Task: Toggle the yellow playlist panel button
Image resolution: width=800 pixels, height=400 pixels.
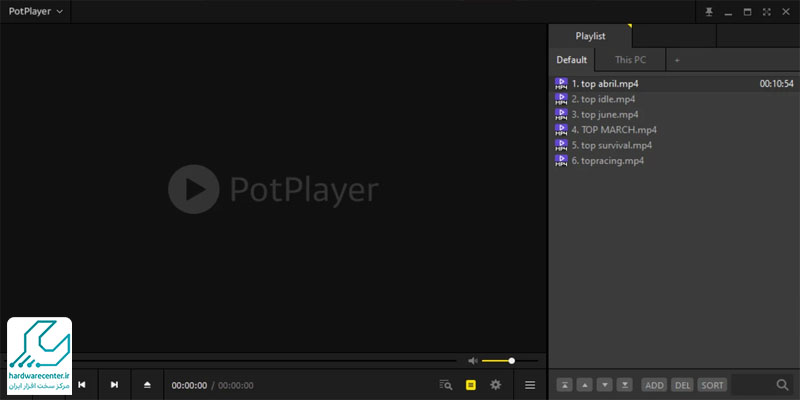Action: pyautogui.click(x=471, y=385)
